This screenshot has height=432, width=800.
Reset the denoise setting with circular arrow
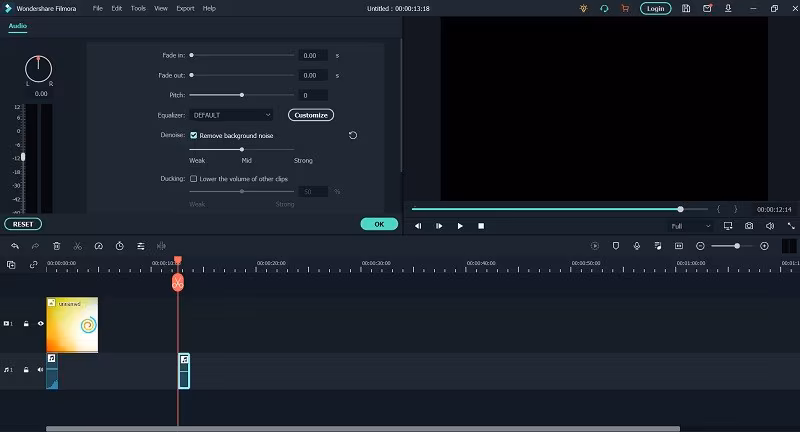(353, 135)
